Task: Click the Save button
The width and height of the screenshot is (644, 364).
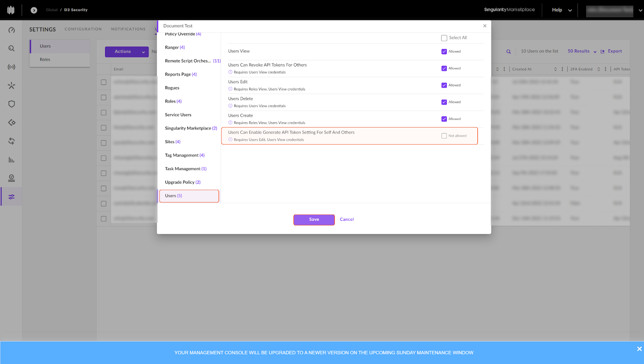Action: click(314, 220)
